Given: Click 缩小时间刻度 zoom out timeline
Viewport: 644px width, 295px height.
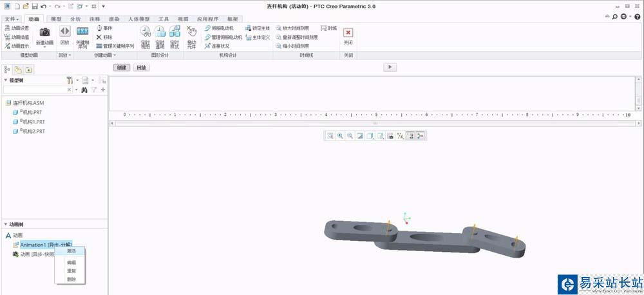Looking at the screenshot, I should pyautogui.click(x=292, y=46).
